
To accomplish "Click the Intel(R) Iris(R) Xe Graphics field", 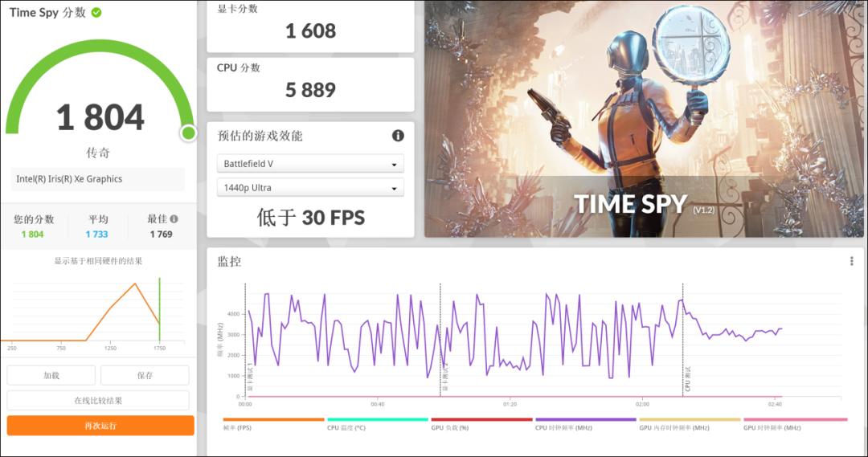I will pyautogui.click(x=98, y=179).
